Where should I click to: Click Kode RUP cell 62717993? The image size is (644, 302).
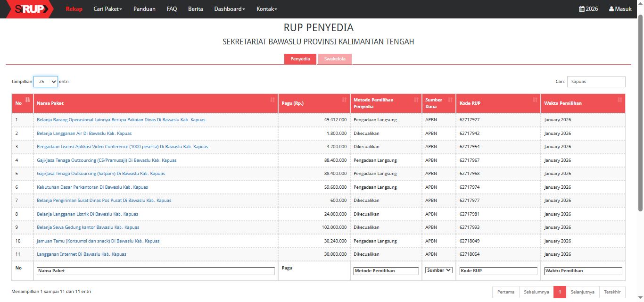(x=470, y=227)
